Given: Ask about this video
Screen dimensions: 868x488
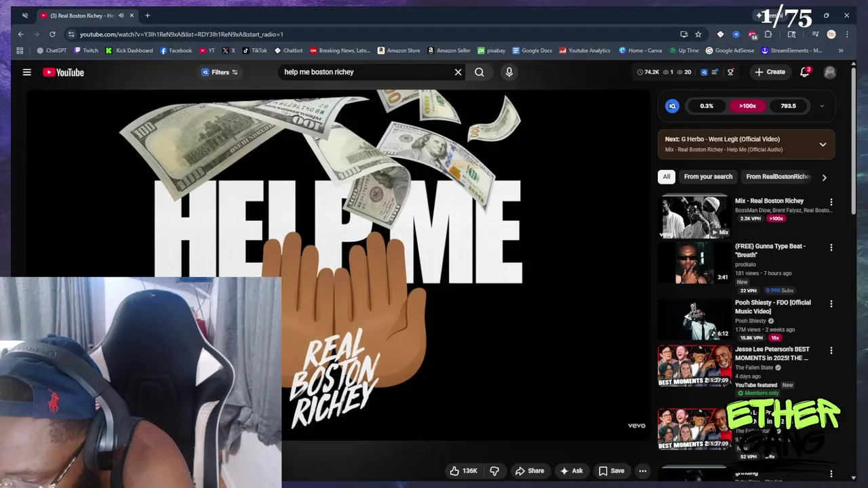Looking at the screenshot, I should point(571,471).
